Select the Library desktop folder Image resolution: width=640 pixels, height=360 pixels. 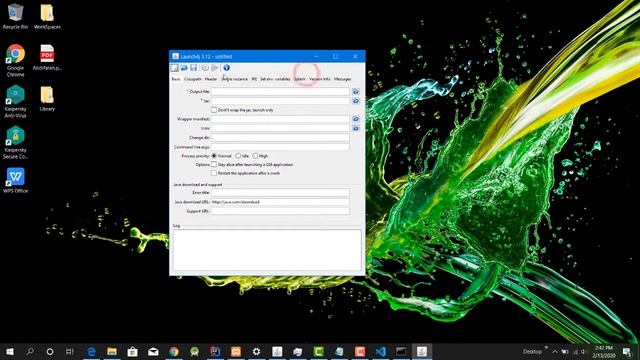click(47, 98)
